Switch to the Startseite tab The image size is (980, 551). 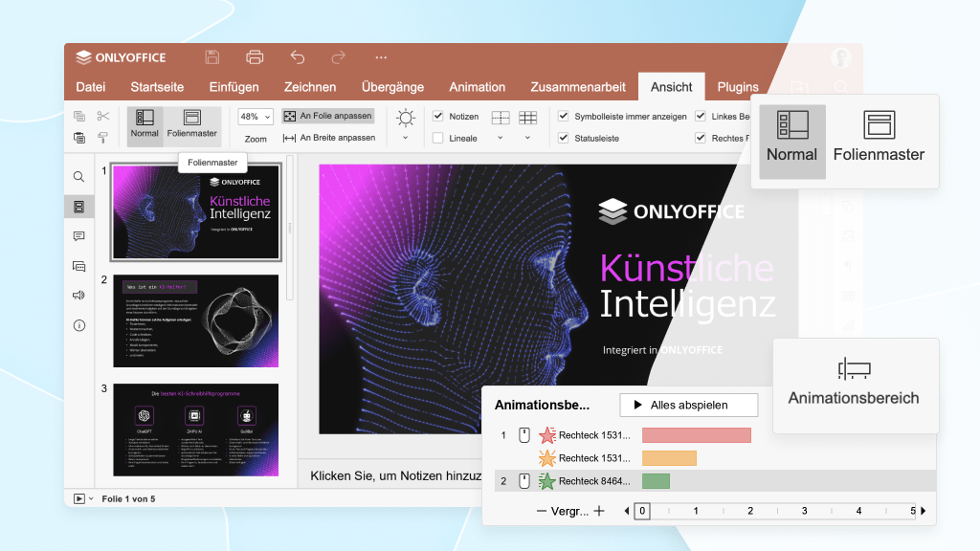coord(157,87)
